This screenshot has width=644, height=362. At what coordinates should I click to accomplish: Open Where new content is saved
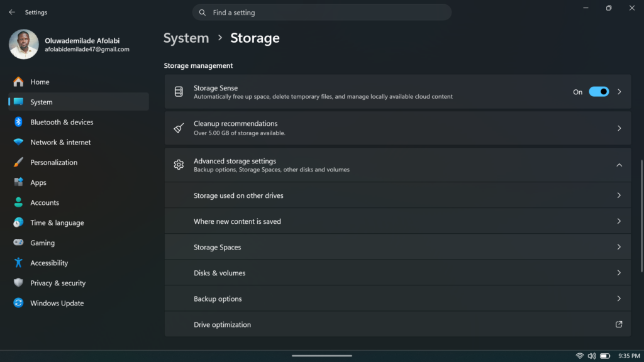click(397, 221)
